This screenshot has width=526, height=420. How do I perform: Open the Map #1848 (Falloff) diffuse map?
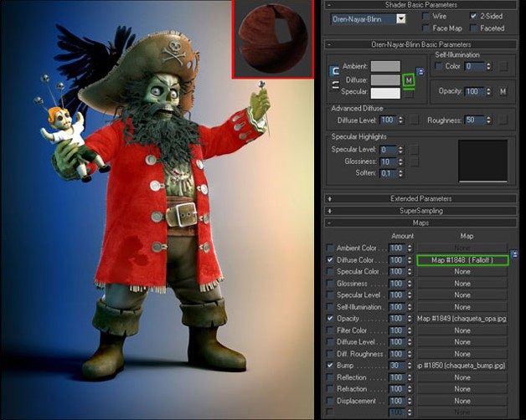click(x=462, y=260)
